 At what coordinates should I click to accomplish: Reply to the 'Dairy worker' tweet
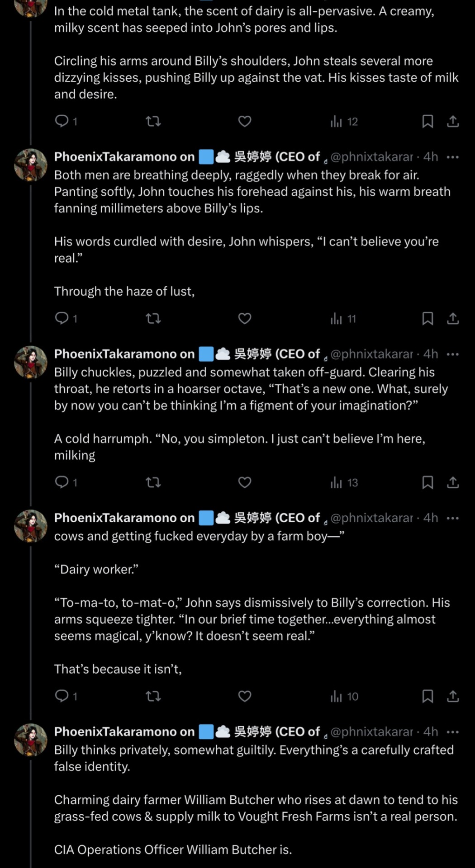(x=62, y=696)
